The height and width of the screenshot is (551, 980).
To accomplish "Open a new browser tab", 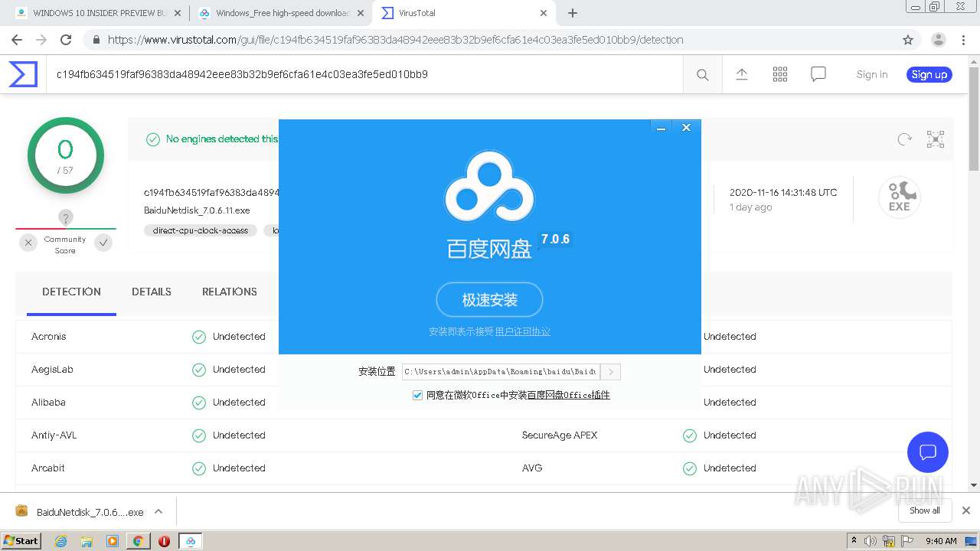I will tap(573, 13).
